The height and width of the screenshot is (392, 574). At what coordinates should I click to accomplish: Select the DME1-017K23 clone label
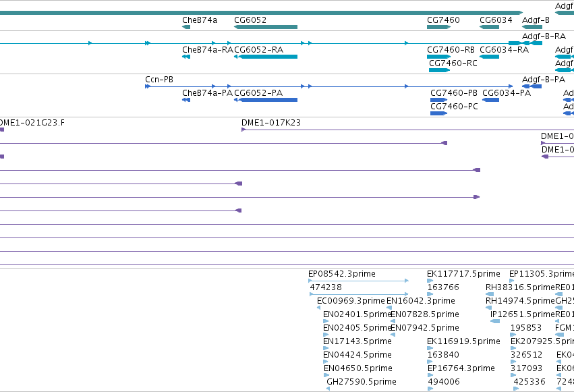(x=271, y=123)
